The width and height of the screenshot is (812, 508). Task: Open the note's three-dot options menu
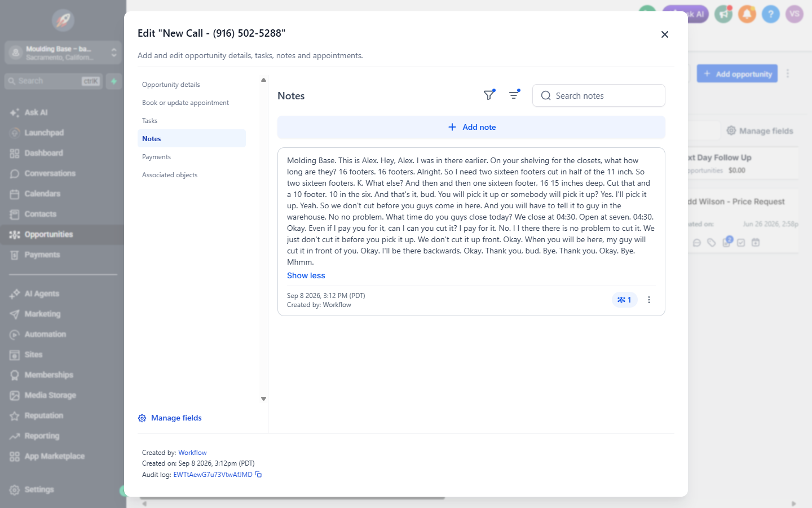649,300
